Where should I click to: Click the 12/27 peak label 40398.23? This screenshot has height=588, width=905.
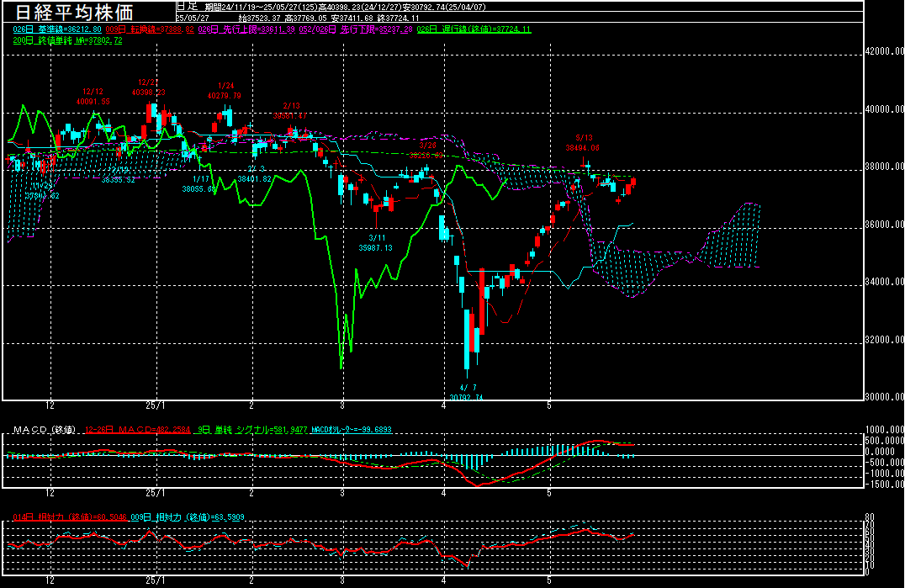coord(148,87)
